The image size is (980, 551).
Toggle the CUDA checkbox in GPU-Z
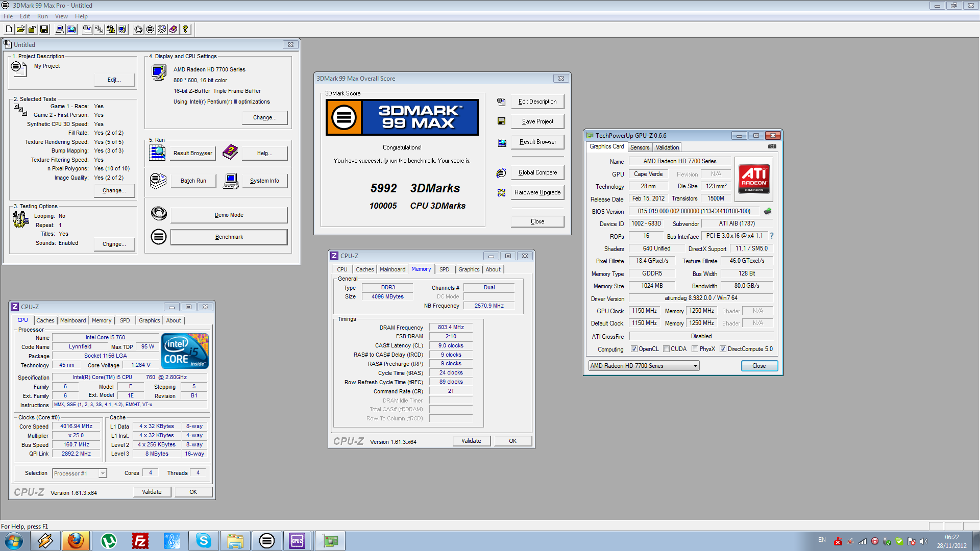[x=666, y=349]
